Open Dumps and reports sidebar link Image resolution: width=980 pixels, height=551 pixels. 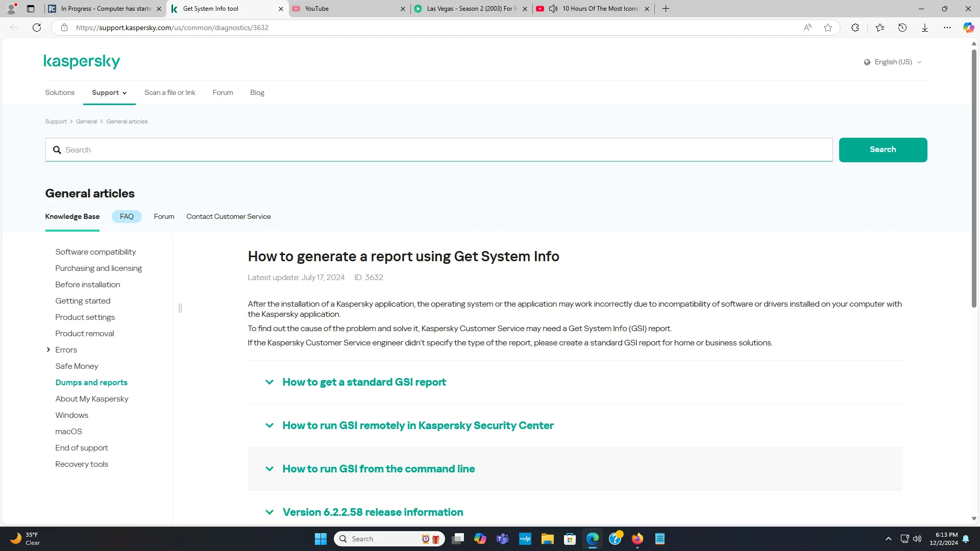[91, 382]
